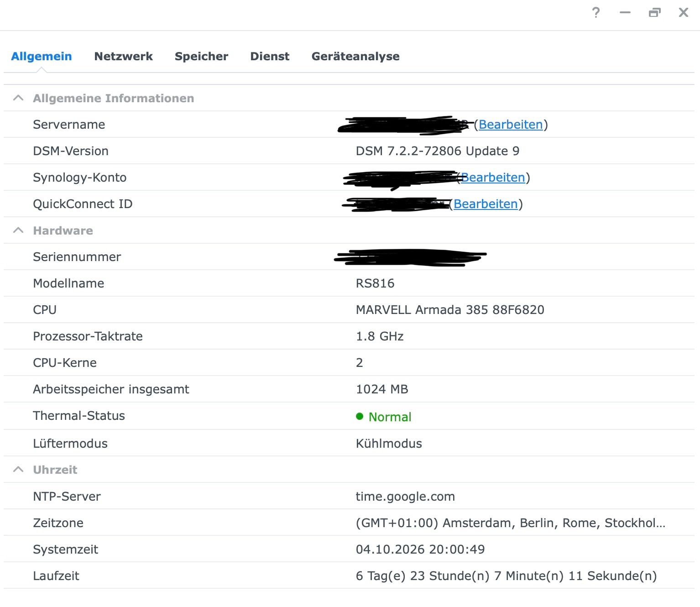Click the Systemzeit value 04.10.2026 20:00:49

[420, 549]
